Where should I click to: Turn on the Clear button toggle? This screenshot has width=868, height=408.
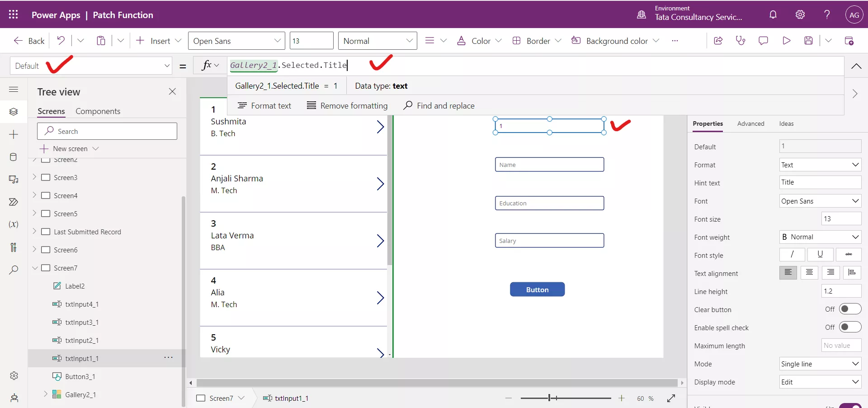point(849,309)
